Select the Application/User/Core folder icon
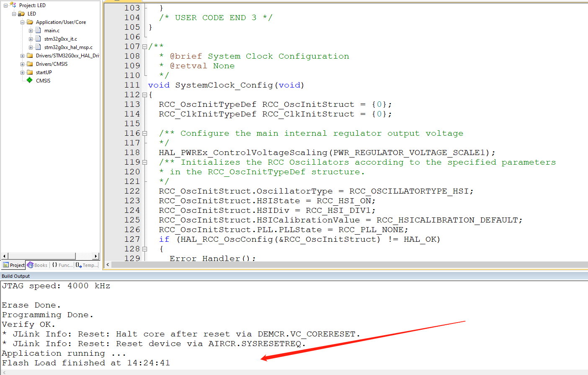 tap(30, 22)
